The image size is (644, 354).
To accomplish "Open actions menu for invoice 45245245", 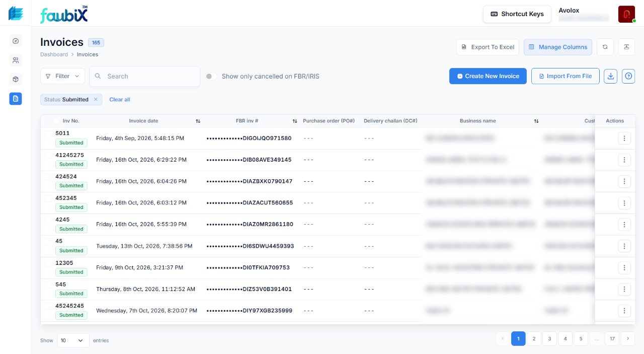I will coord(624,311).
